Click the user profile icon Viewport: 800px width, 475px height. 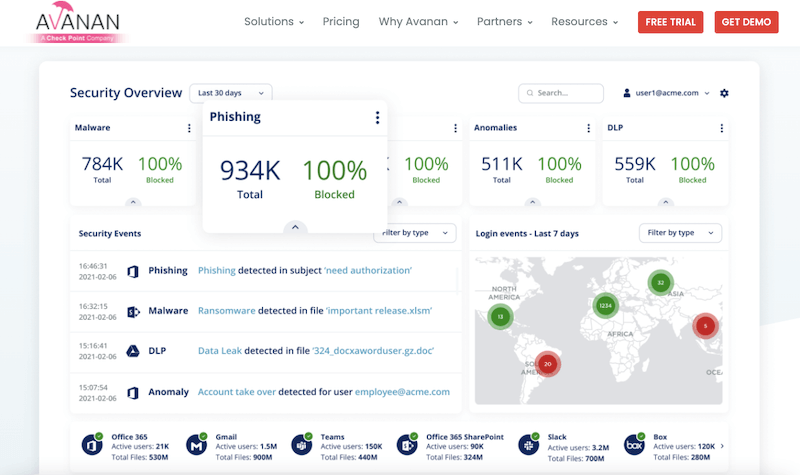627,93
